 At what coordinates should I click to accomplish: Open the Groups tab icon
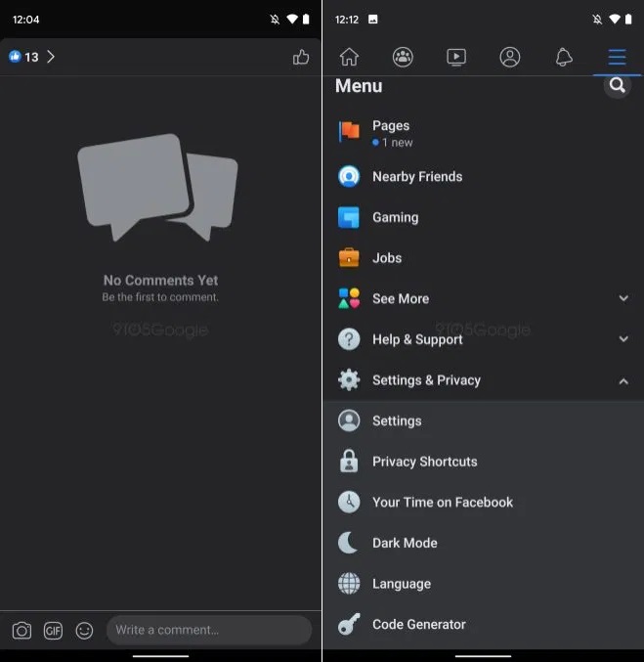[x=403, y=57]
